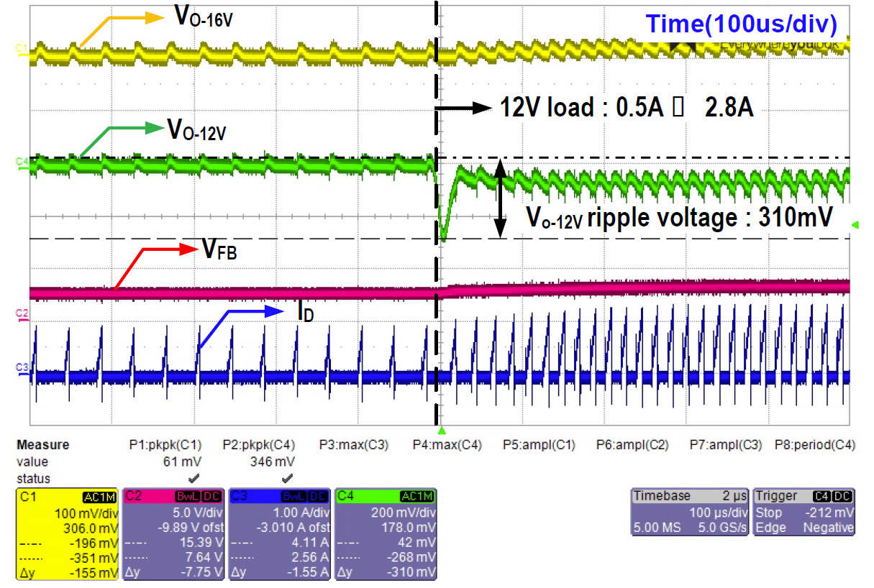The height and width of the screenshot is (588, 874).
Task: Click the yellow C1 channel ground marker
Action: (21, 48)
